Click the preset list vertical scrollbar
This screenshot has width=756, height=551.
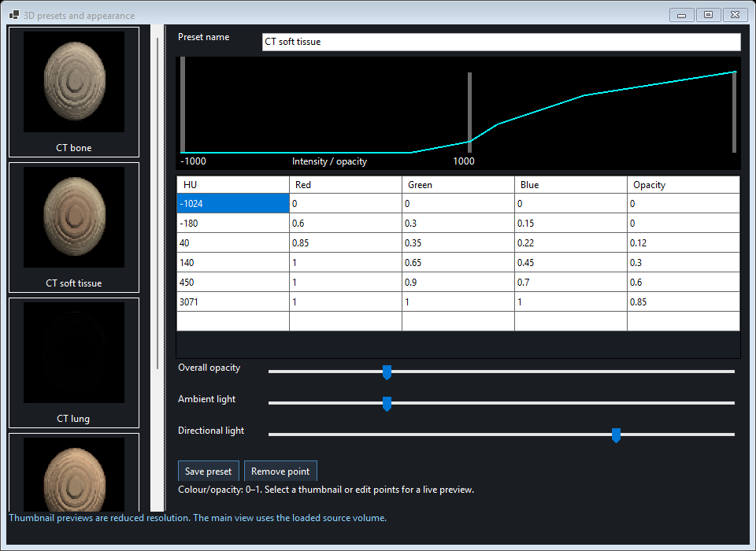157,202
